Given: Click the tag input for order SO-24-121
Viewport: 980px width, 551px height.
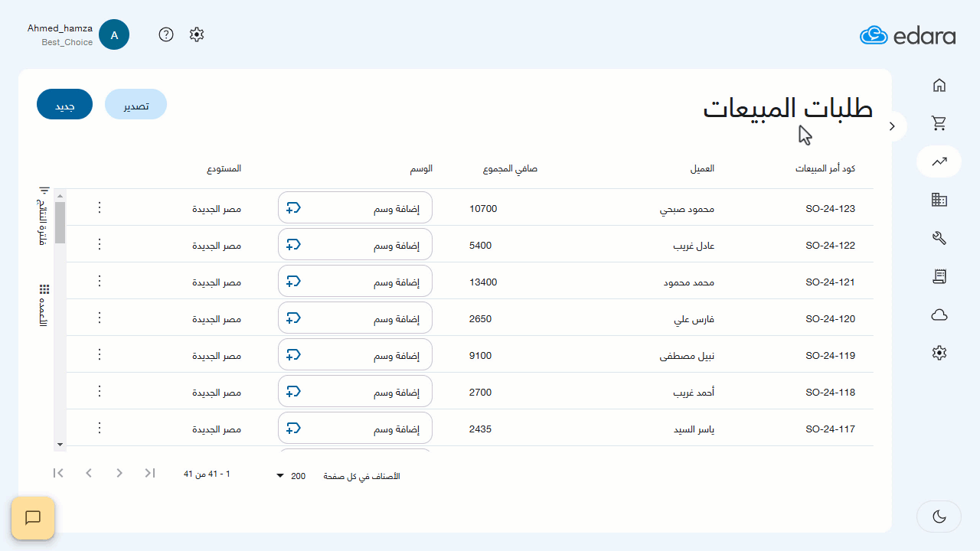Looking at the screenshot, I should coord(355,281).
